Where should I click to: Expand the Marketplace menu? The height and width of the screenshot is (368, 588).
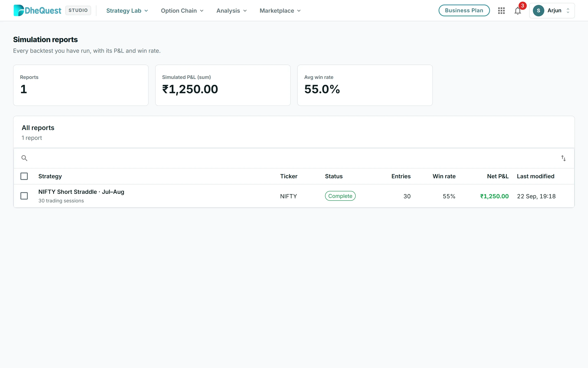click(x=280, y=10)
